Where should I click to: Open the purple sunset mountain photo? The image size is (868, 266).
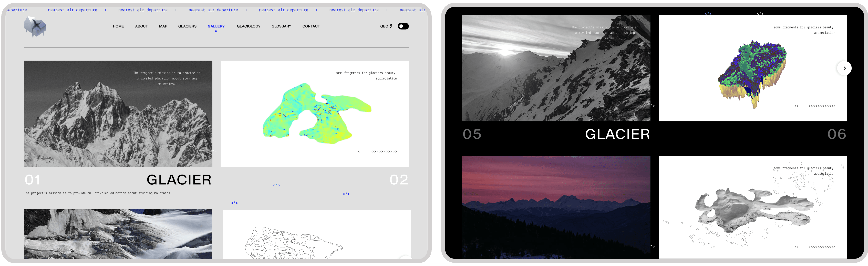pos(556,207)
